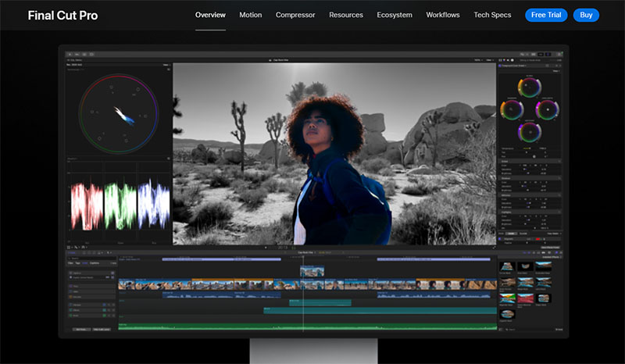The width and height of the screenshot is (625, 364).
Task: Select the red-tinted effect thumbnail in the effects browser
Action: pyautogui.click(x=525, y=298)
